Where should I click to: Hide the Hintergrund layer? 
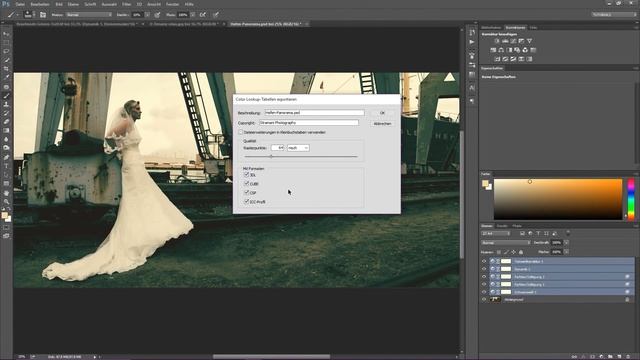pos(484,300)
